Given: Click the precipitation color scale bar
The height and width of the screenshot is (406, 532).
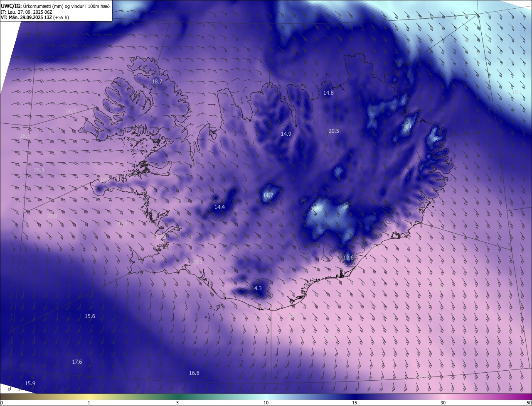Looking at the screenshot, I should (x=266, y=396).
